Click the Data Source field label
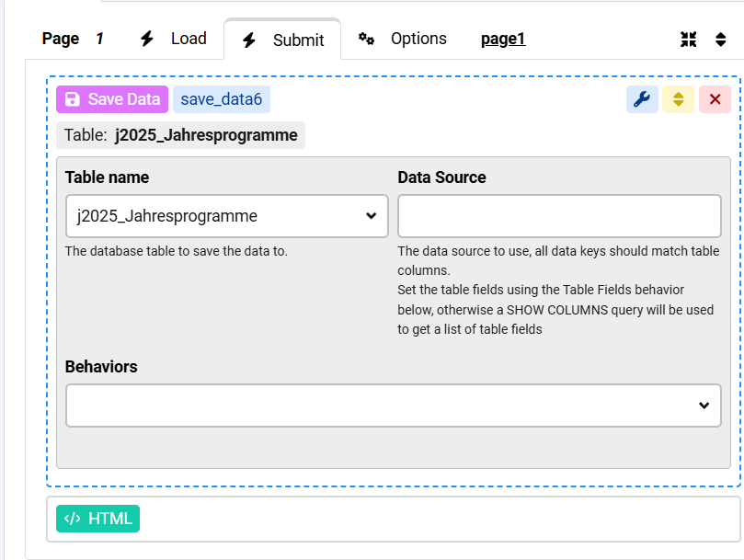Image resolution: width=744 pixels, height=560 pixels. click(441, 177)
